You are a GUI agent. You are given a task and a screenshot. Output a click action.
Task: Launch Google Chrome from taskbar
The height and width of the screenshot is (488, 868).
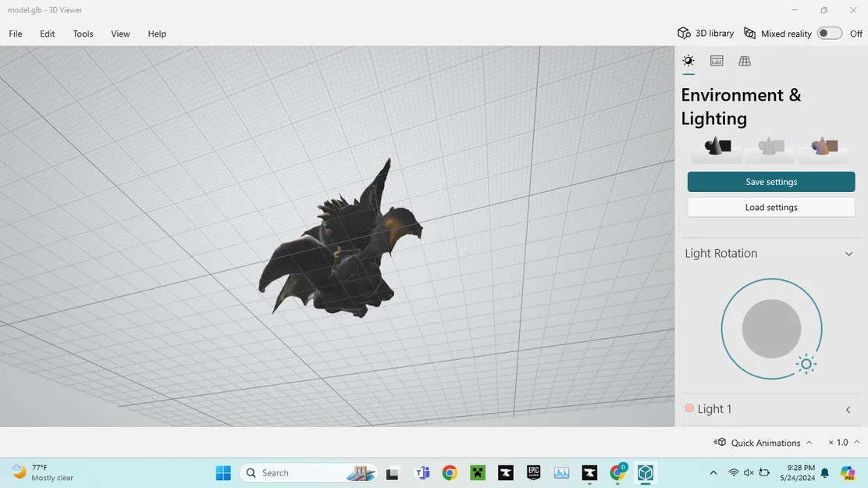pyautogui.click(x=450, y=473)
